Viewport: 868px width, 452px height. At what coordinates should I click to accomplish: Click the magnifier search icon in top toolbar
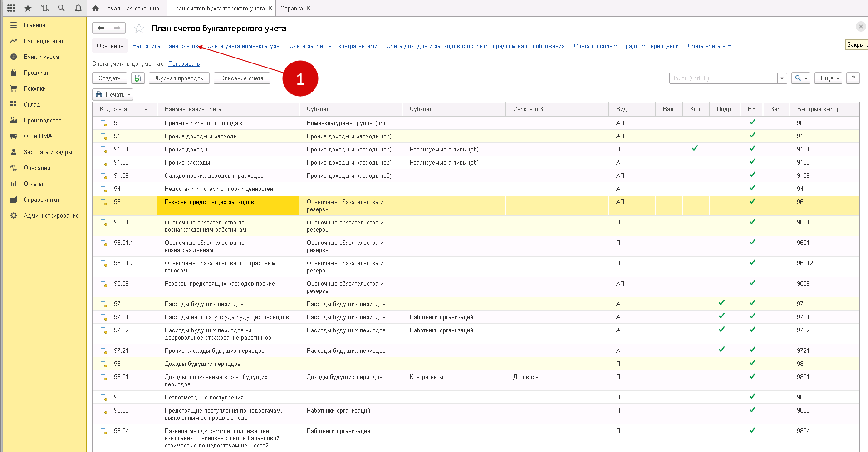coord(62,8)
